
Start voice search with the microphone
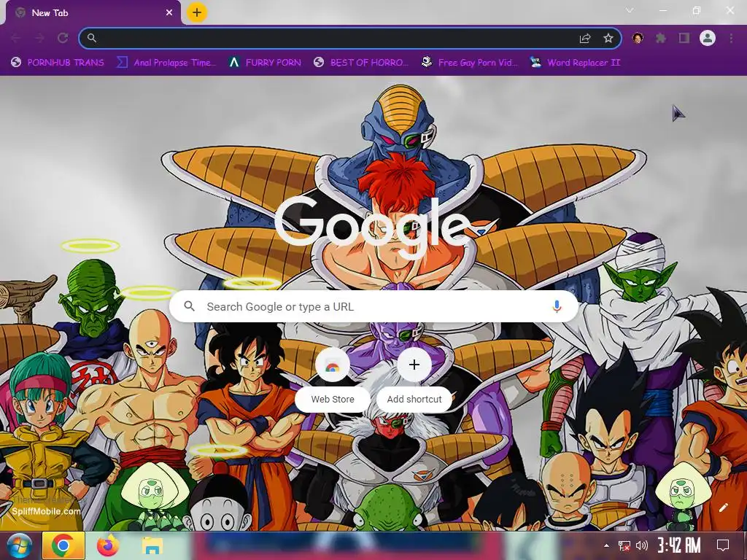(557, 306)
